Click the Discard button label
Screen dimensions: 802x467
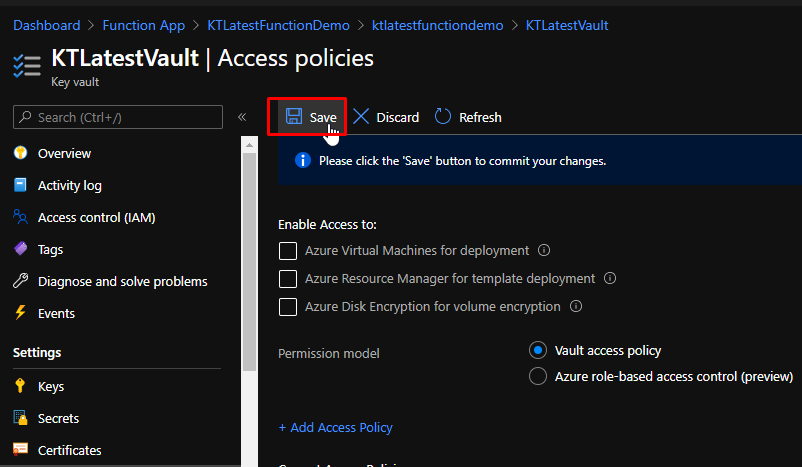click(397, 117)
